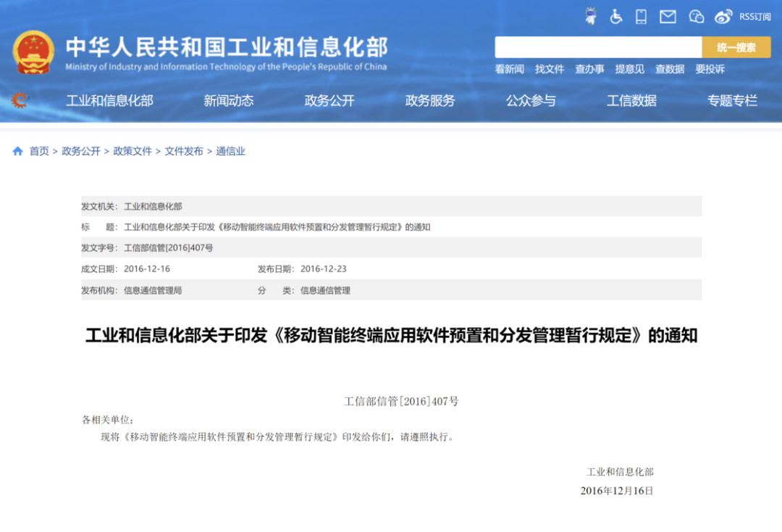Click the home icon in the breadcrumb
This screenshot has height=532, width=782.
click(x=18, y=151)
